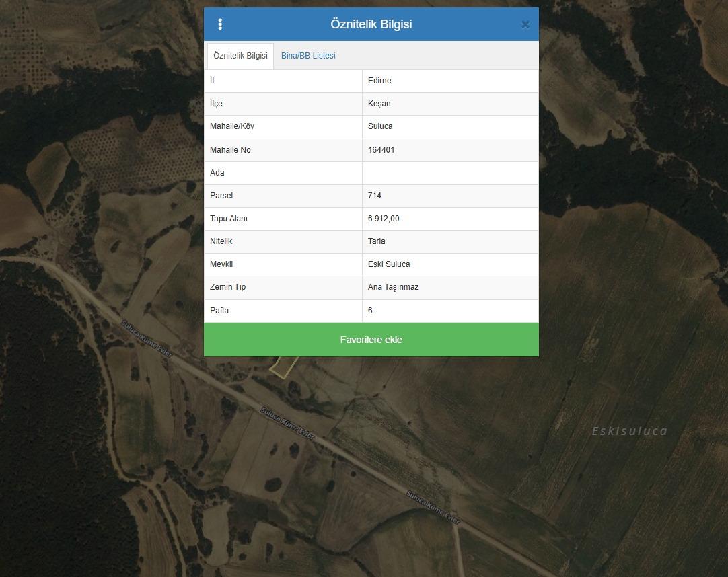Click the Pafta value 6
728x577 pixels.
coord(370,311)
